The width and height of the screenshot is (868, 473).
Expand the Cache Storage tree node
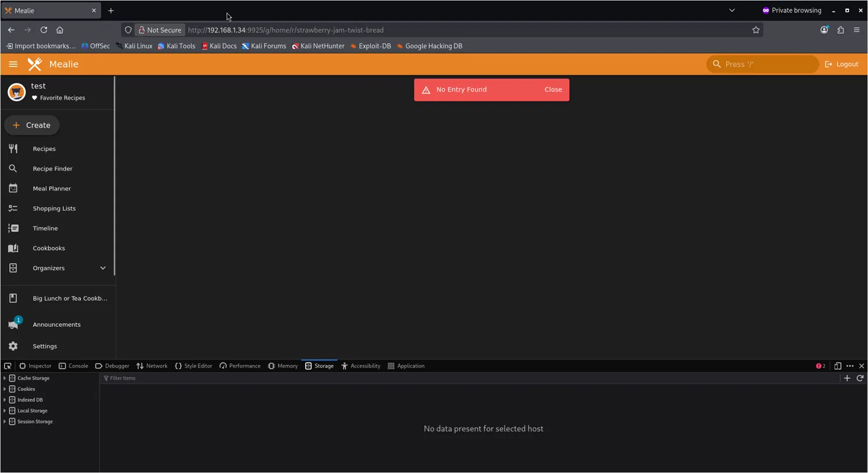[x=5, y=378]
